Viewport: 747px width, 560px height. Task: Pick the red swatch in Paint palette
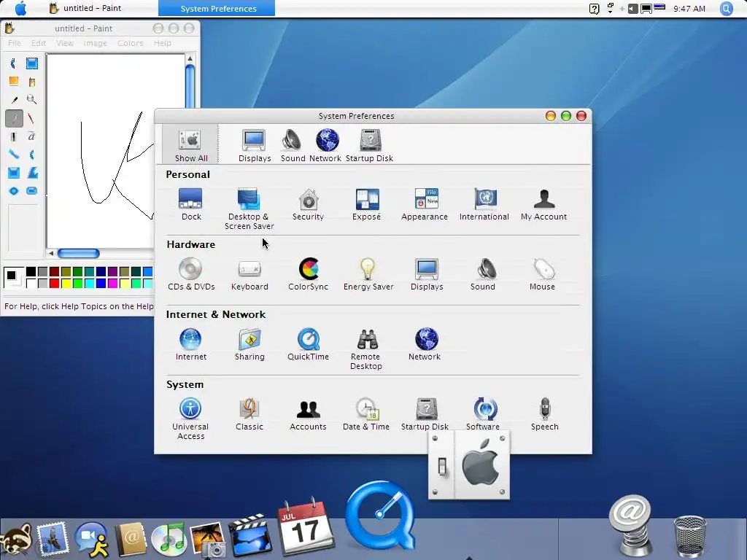[x=54, y=284]
